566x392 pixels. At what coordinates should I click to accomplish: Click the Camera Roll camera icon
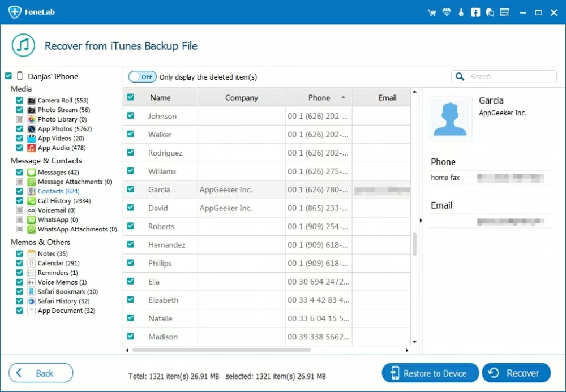[32, 101]
